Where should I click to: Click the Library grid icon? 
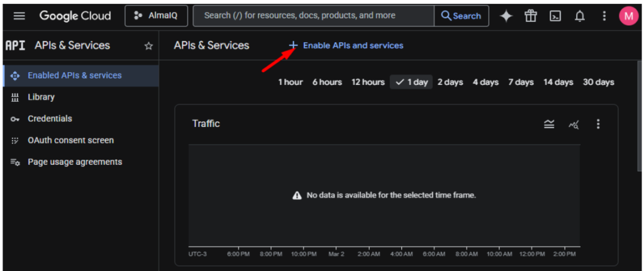coord(15,97)
